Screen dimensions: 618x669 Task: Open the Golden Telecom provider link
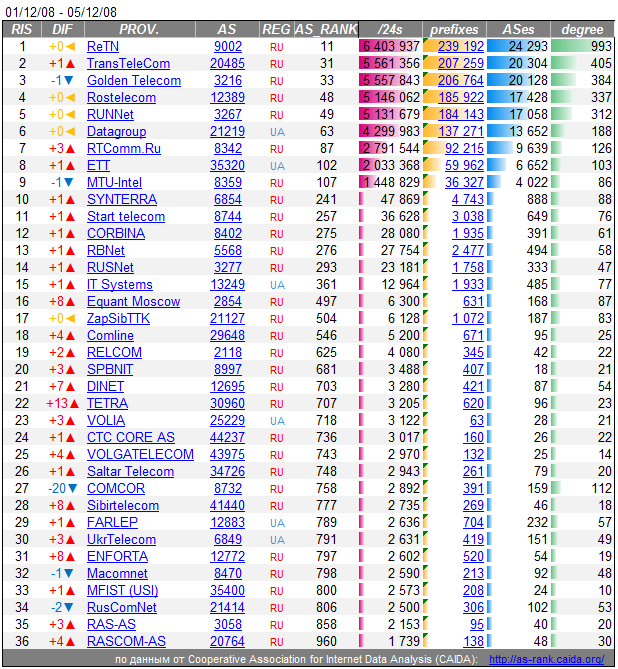click(x=134, y=80)
